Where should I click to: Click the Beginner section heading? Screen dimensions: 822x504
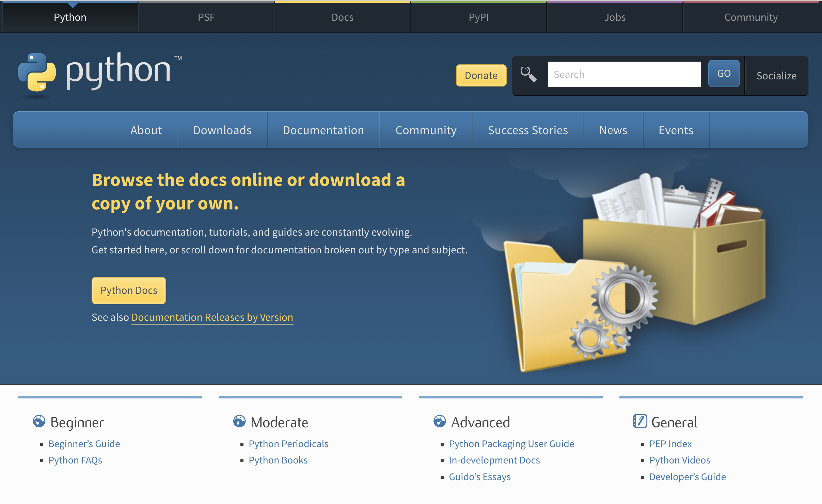[x=77, y=422]
